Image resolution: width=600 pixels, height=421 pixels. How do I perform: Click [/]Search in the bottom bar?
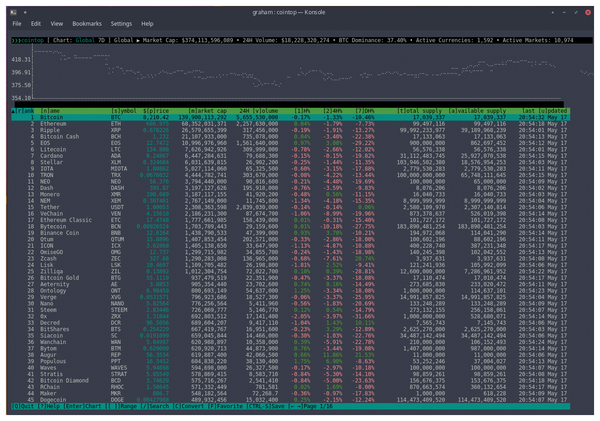155,406
